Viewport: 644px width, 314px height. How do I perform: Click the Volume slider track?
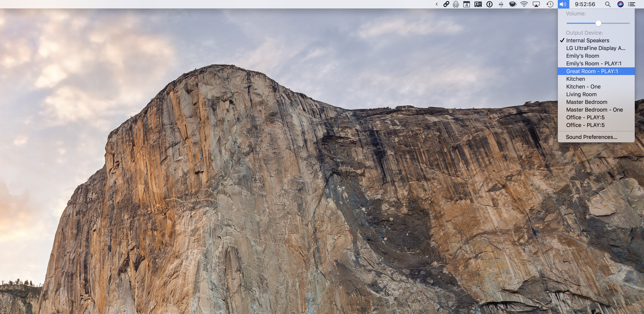(x=615, y=23)
